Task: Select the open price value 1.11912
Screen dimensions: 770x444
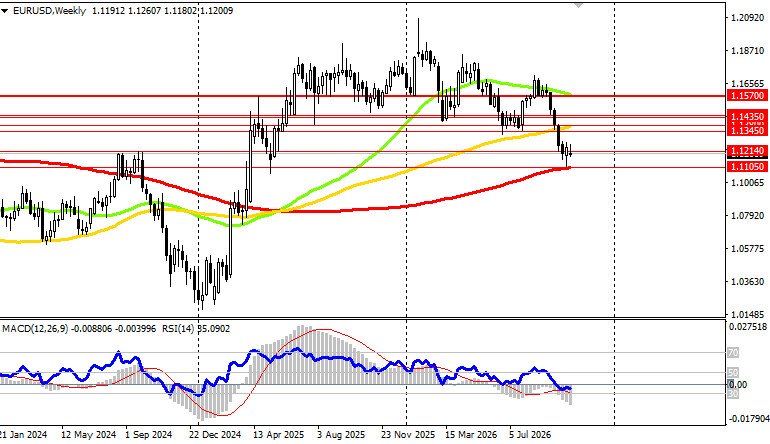Action: pyautogui.click(x=107, y=11)
